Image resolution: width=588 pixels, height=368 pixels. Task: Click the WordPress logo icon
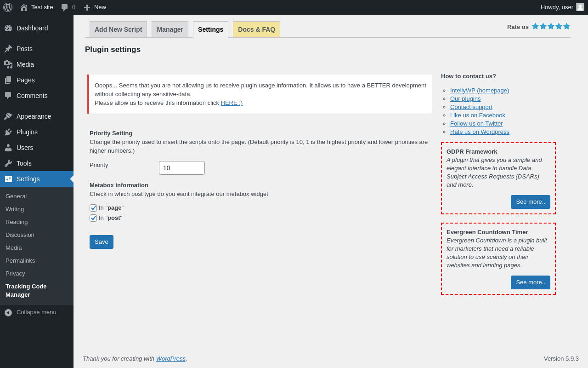point(8,7)
